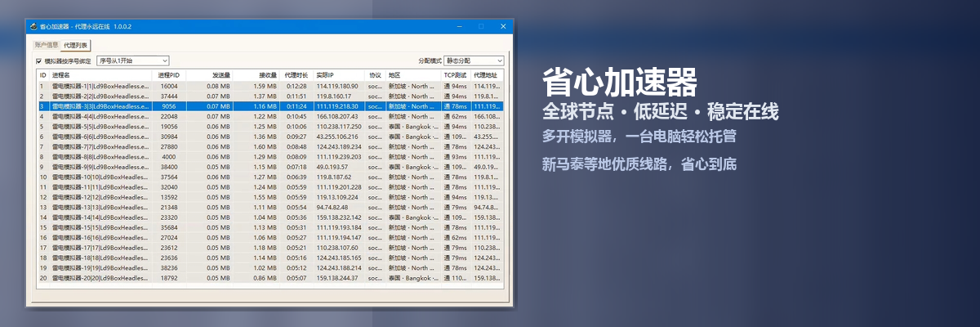The image size is (980, 327).
Task: Click the app icon in the title bar
Action: [x=33, y=26]
